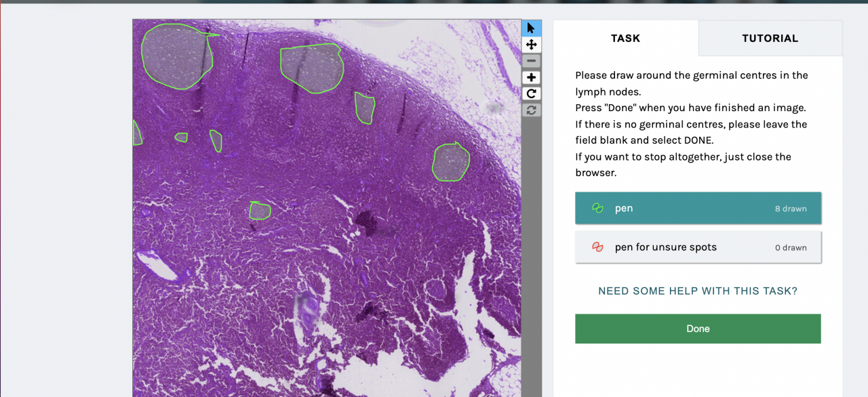Click the large top-left germinal centre outline
The height and width of the screenshot is (397, 868).
[x=176, y=56]
